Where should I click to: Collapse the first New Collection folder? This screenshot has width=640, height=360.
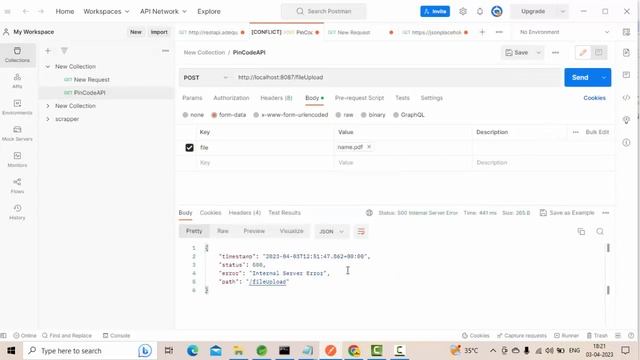tap(48, 67)
